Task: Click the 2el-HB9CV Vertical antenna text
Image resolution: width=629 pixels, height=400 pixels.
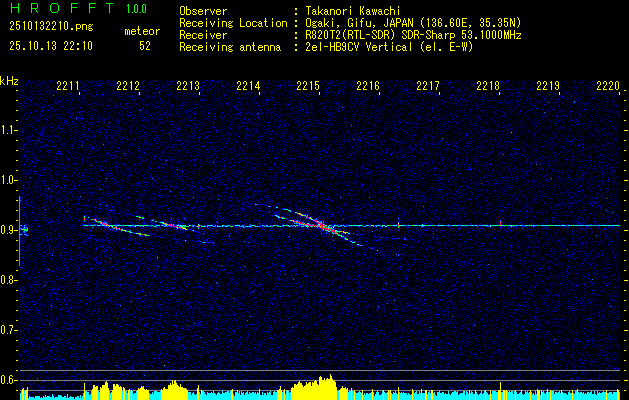Action: (389, 47)
